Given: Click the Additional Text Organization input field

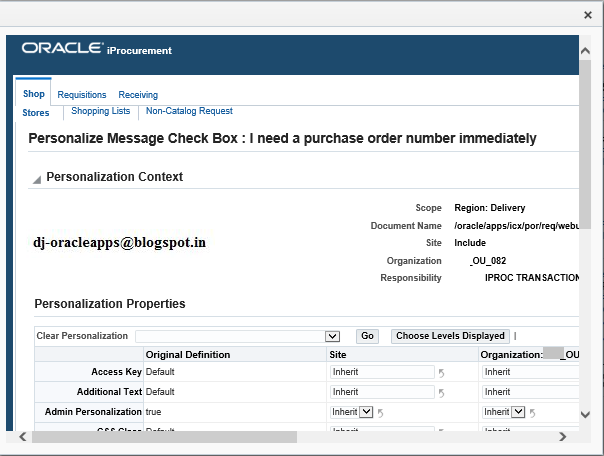Looking at the screenshot, I should [530, 392].
